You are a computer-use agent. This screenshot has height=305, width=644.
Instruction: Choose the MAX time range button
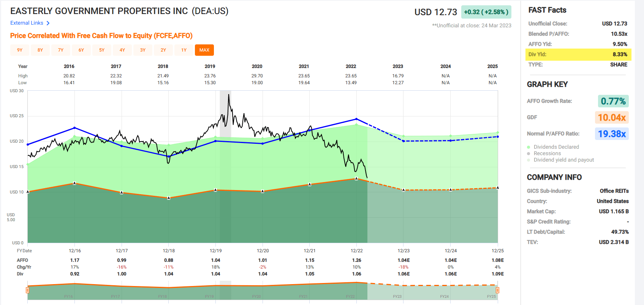coord(204,50)
